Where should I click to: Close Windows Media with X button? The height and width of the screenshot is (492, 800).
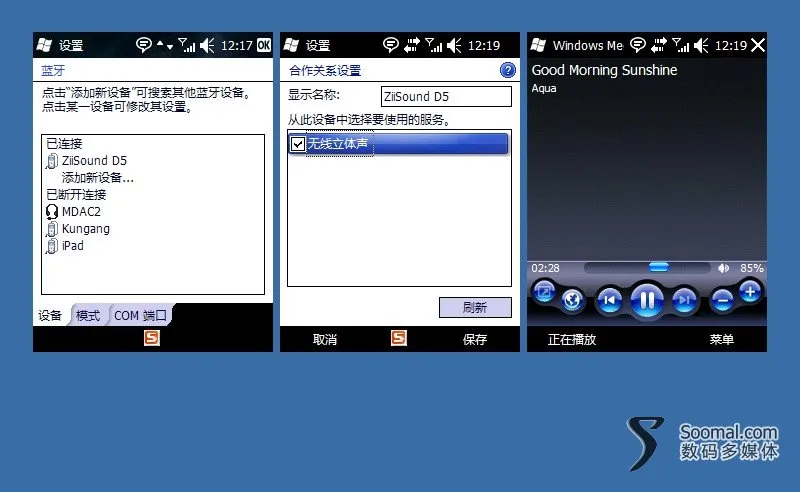click(x=758, y=45)
